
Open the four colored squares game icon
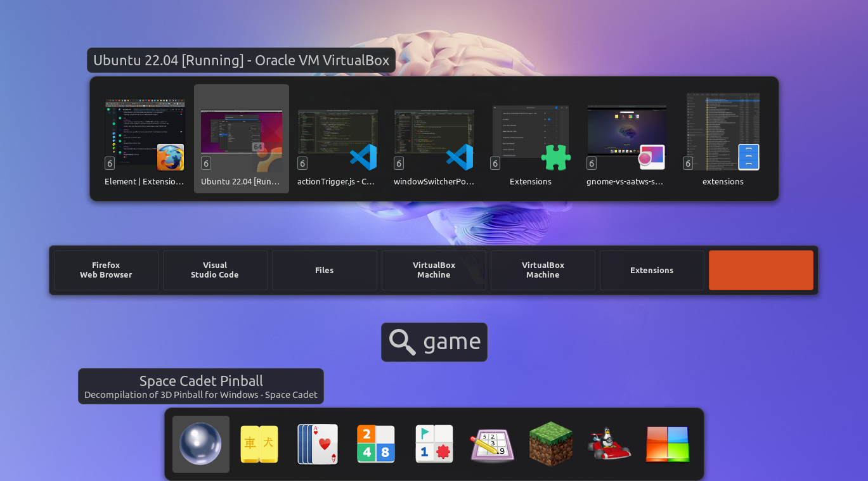[668, 444]
